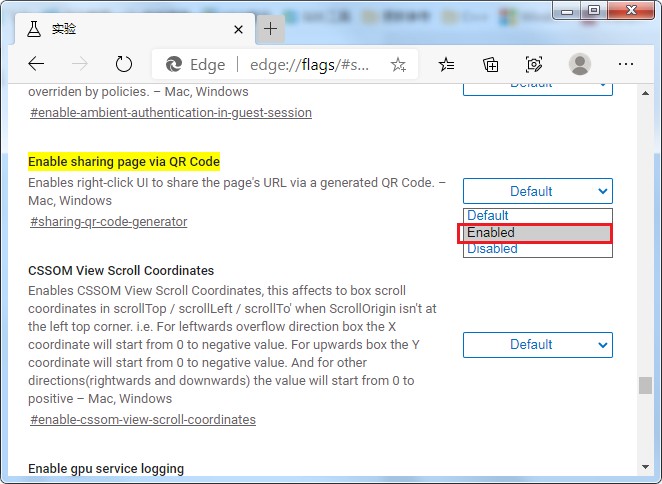Open a new tab with plus button
This screenshot has height=484, width=662.
[x=270, y=29]
